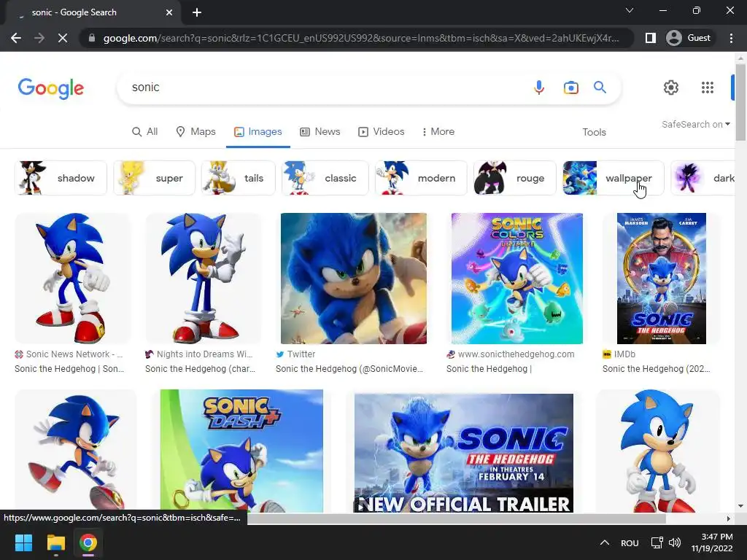Filter images by modern chip

tap(421, 178)
